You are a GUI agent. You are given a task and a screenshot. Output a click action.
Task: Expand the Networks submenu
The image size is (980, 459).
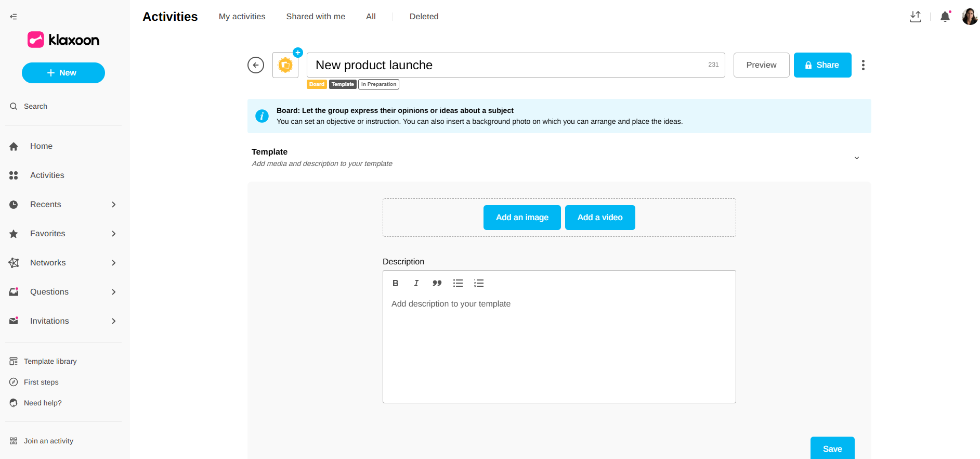click(113, 263)
